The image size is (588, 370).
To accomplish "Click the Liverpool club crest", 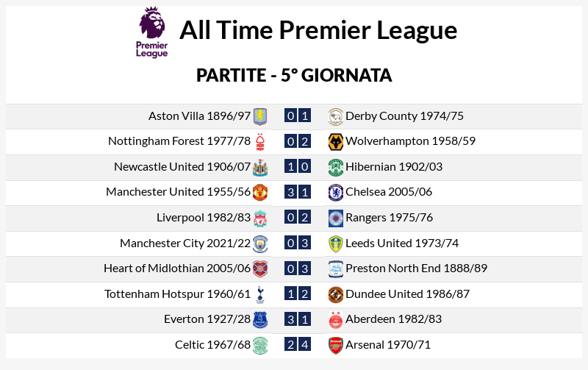I will pyautogui.click(x=260, y=218).
